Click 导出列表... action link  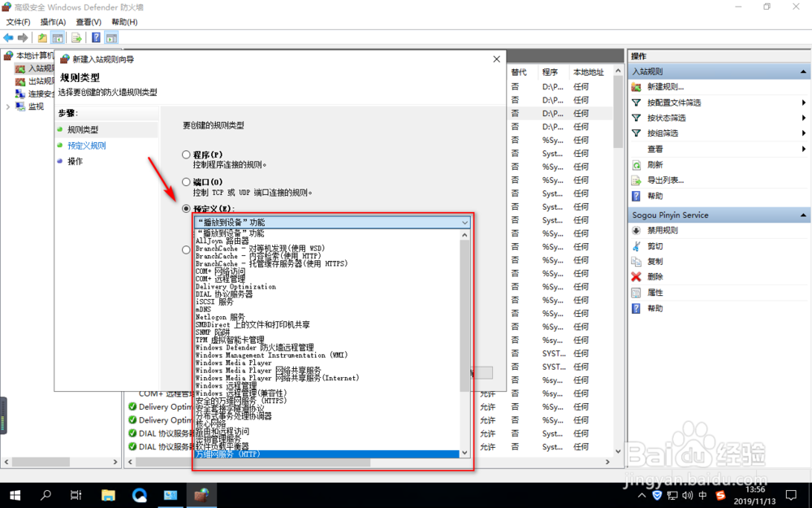(x=666, y=180)
